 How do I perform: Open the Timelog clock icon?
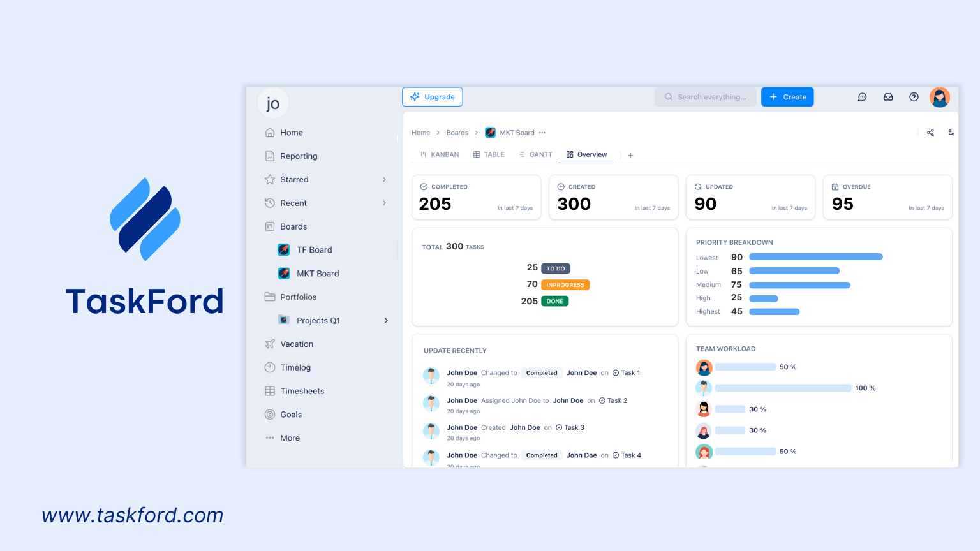pyautogui.click(x=271, y=367)
